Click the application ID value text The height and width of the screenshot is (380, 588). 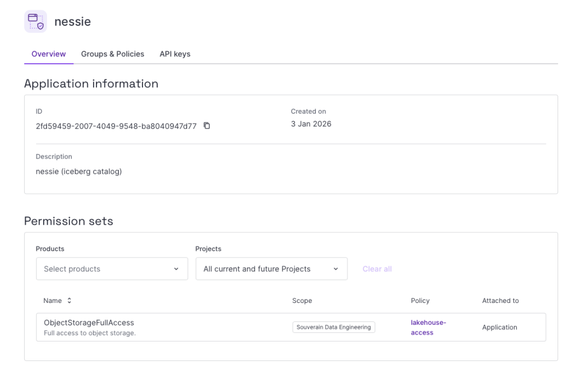point(116,126)
